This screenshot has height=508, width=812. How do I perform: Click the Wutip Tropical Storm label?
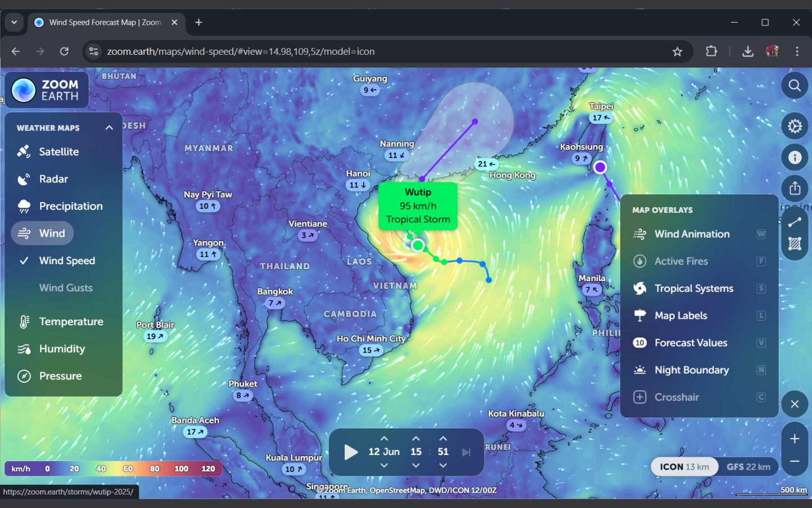click(x=418, y=206)
